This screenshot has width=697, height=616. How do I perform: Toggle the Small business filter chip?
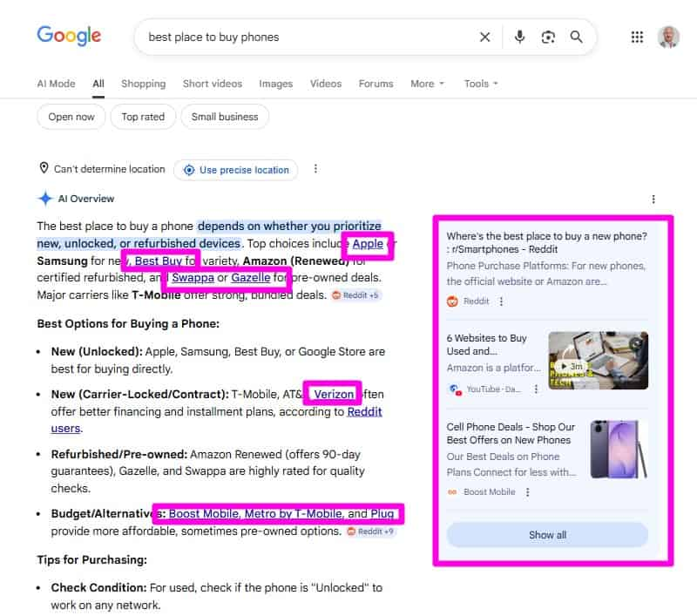[225, 117]
